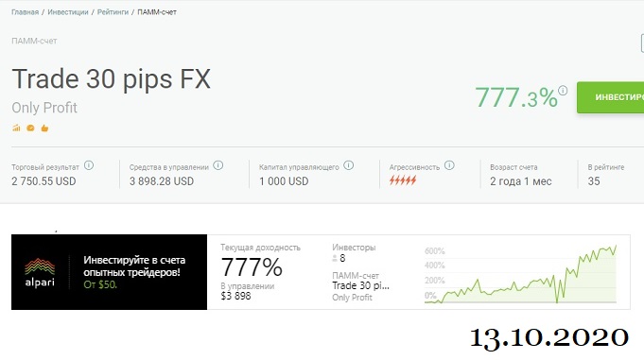
Task: Click the orange bar chart badge icon
Action: (16, 129)
